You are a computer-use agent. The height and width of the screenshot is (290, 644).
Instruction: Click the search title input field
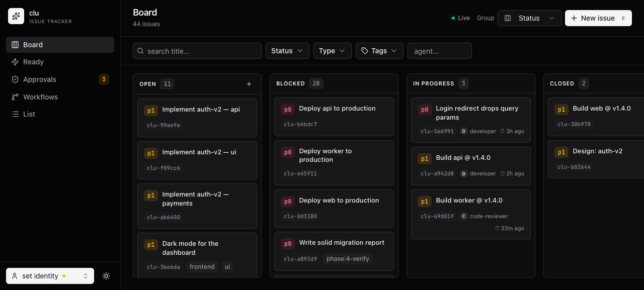(x=197, y=51)
